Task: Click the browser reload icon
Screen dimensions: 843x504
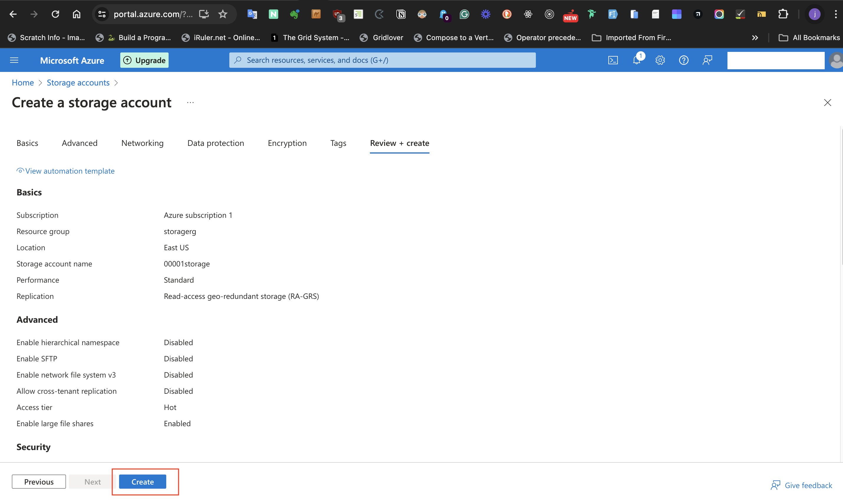Action: click(55, 14)
